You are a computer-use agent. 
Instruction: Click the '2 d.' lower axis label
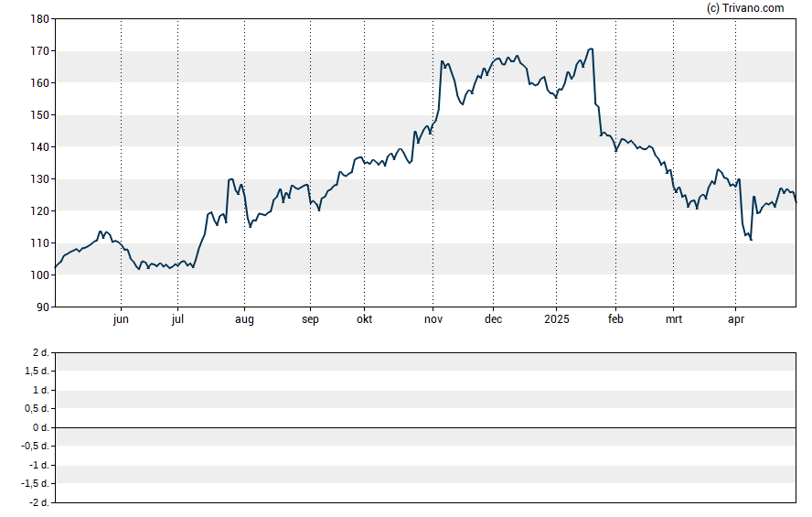(x=41, y=353)
